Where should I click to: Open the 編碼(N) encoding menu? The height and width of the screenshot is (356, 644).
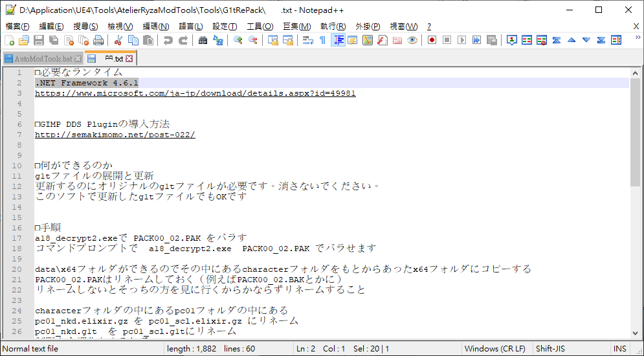click(156, 27)
